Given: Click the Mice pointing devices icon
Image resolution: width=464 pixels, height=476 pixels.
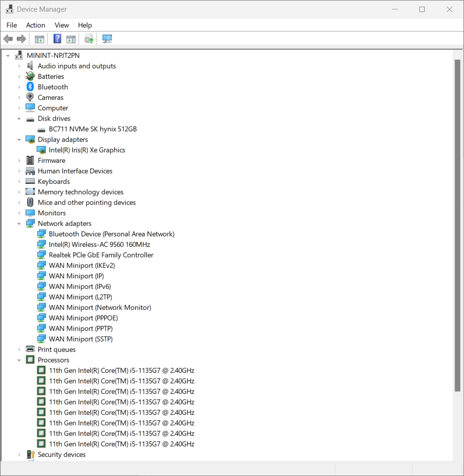Looking at the screenshot, I should pyautogui.click(x=30, y=202).
